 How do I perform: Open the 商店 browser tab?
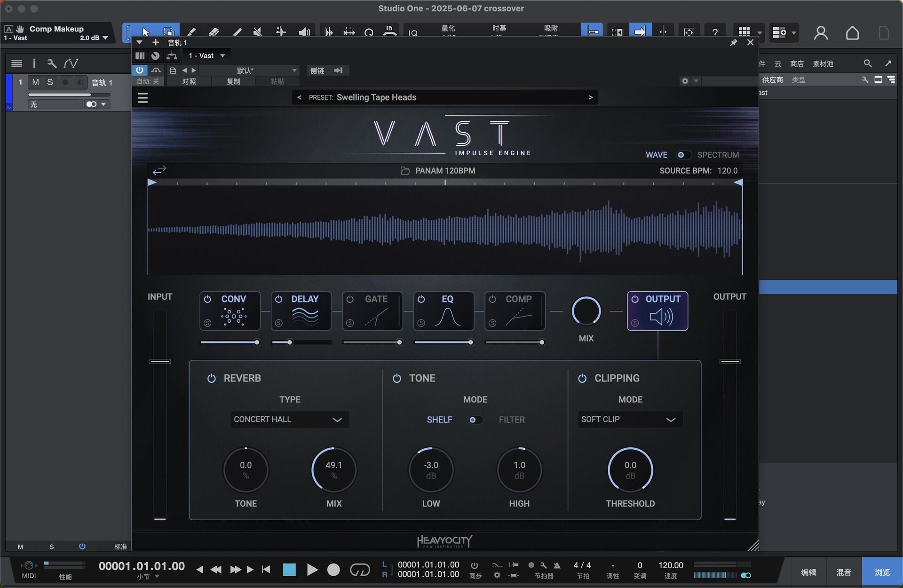pos(797,64)
